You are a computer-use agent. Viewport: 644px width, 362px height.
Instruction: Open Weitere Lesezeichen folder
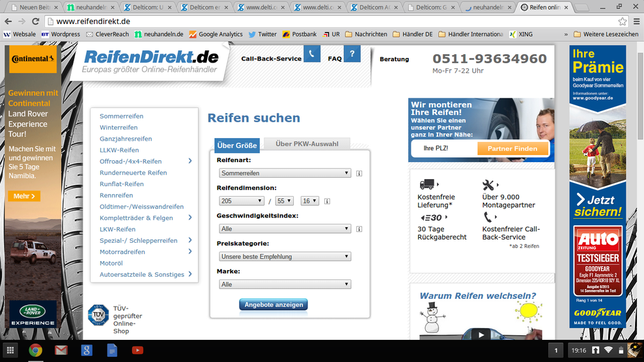(606, 35)
